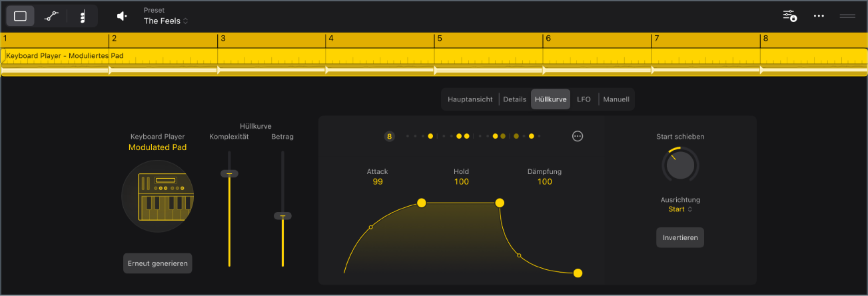Click the Modulated Pad instrument name
This screenshot has width=868, height=296.
coord(158,147)
